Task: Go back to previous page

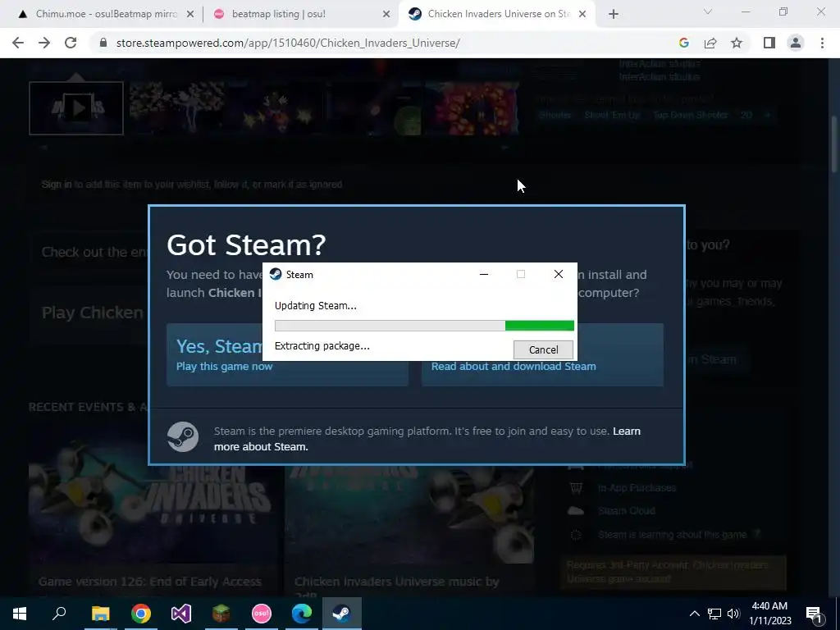Action: [18, 43]
